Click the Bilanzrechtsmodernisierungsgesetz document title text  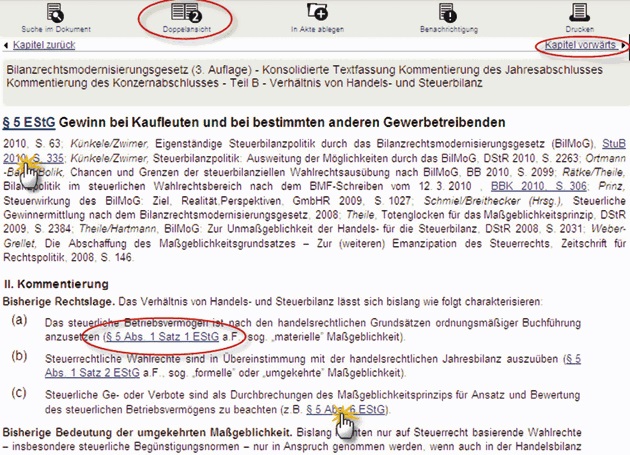click(80, 71)
